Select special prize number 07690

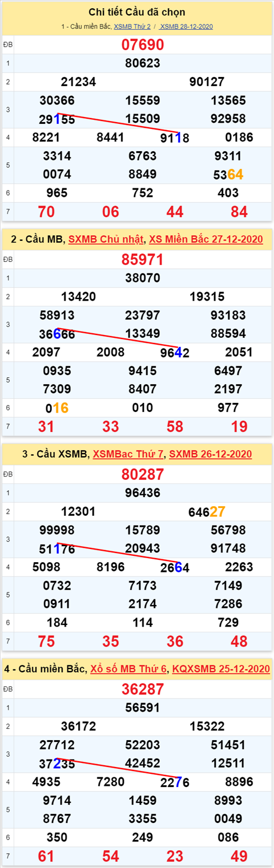143,45
